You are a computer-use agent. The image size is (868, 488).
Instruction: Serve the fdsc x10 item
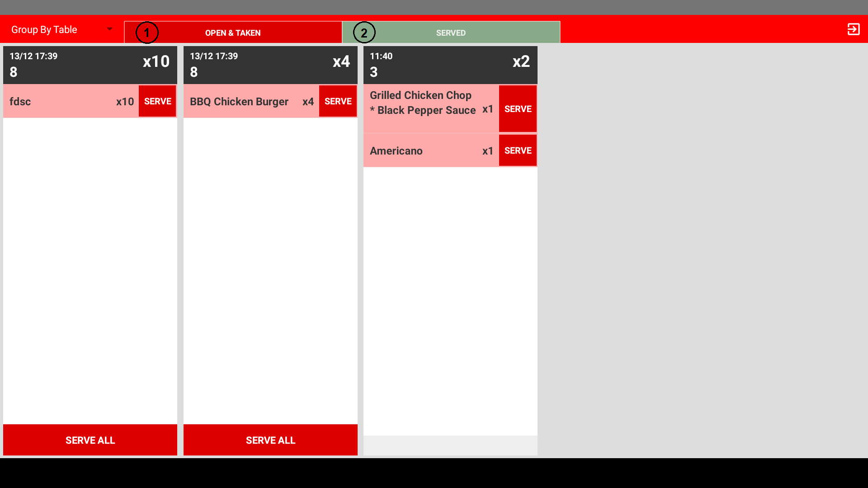click(x=157, y=101)
